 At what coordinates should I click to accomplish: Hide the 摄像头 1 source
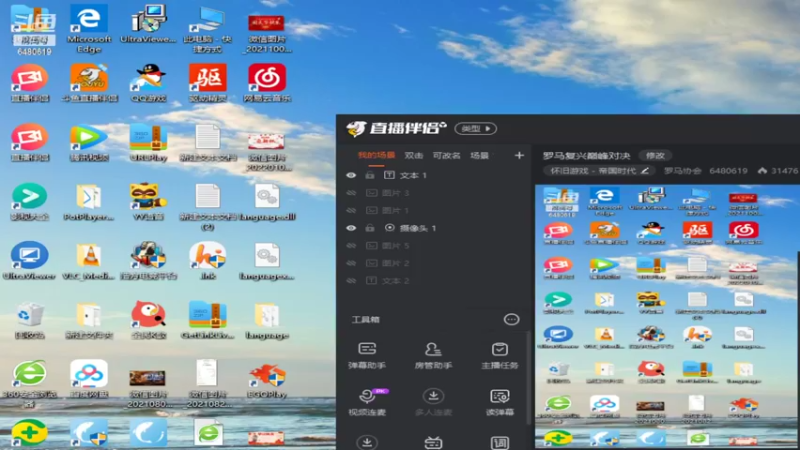click(x=351, y=228)
